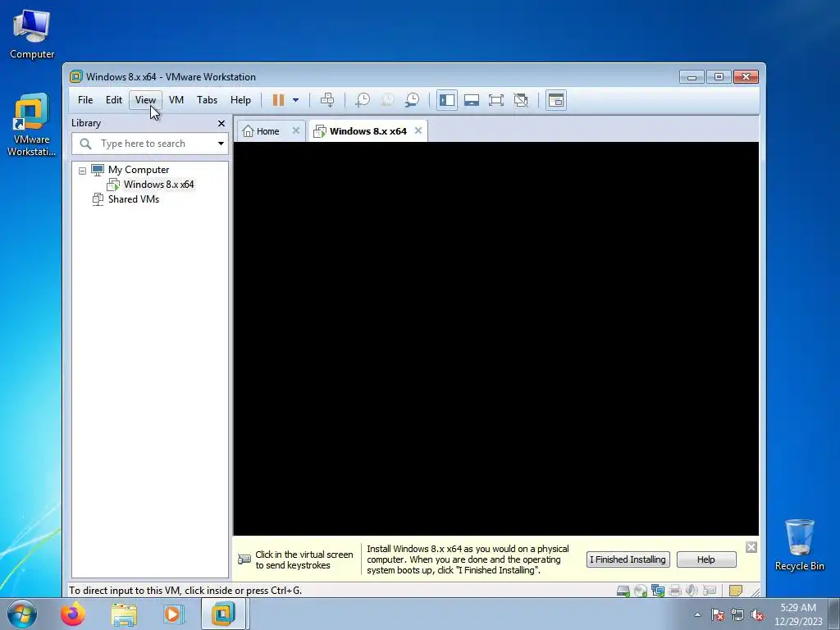
Task: Toggle the thumbnail bar view
Action: [472, 100]
